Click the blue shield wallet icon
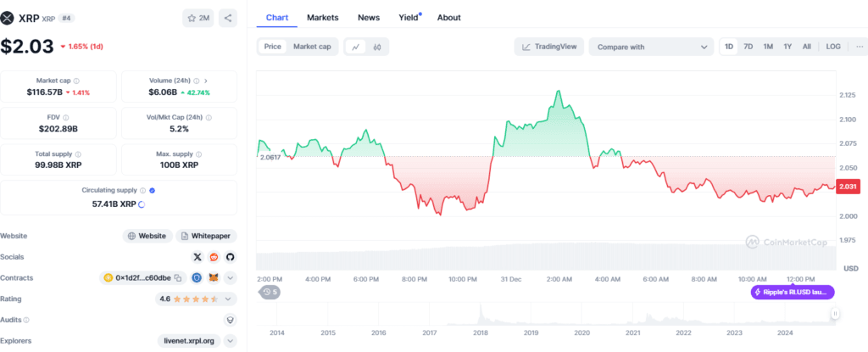Viewport: 868px width, 352px height. [197, 277]
